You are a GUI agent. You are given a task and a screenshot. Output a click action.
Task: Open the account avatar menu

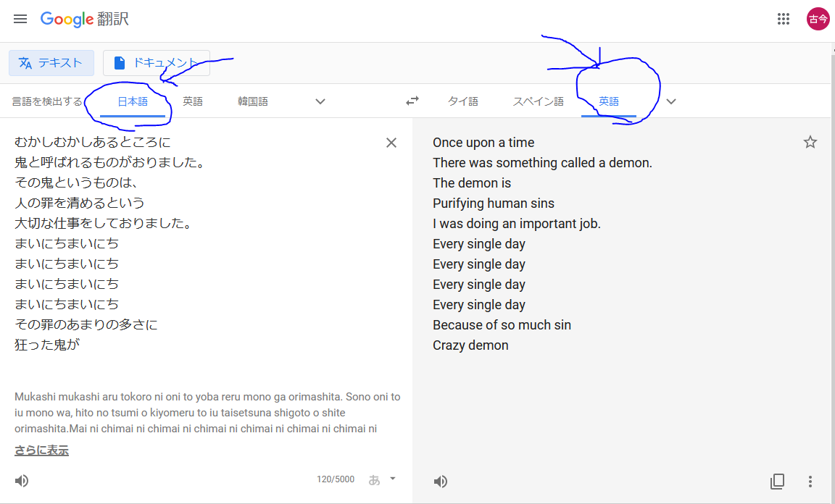tap(818, 19)
